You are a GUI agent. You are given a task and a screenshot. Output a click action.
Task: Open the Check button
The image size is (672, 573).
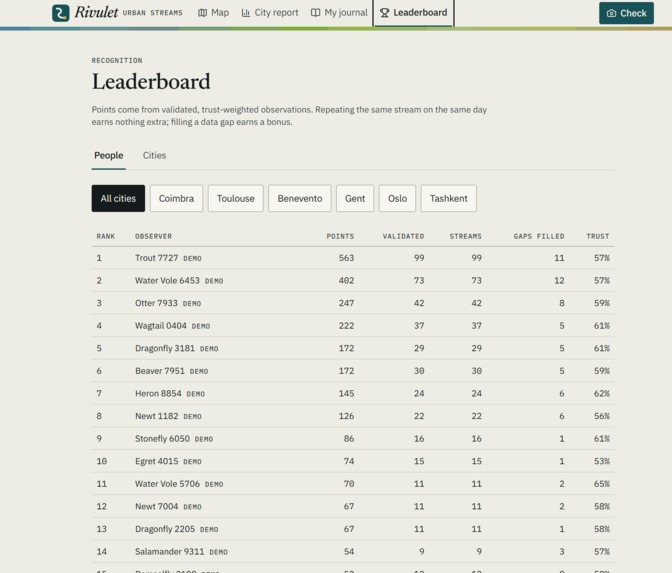626,13
